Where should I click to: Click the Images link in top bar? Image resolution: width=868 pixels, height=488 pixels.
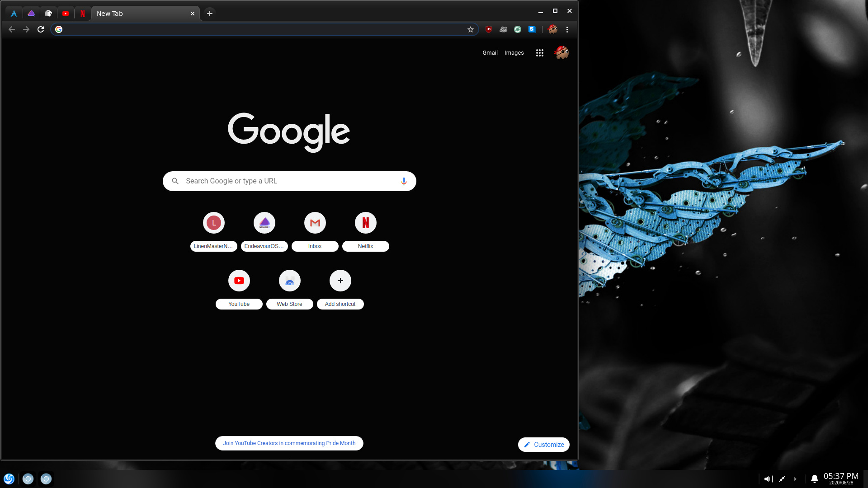point(514,53)
